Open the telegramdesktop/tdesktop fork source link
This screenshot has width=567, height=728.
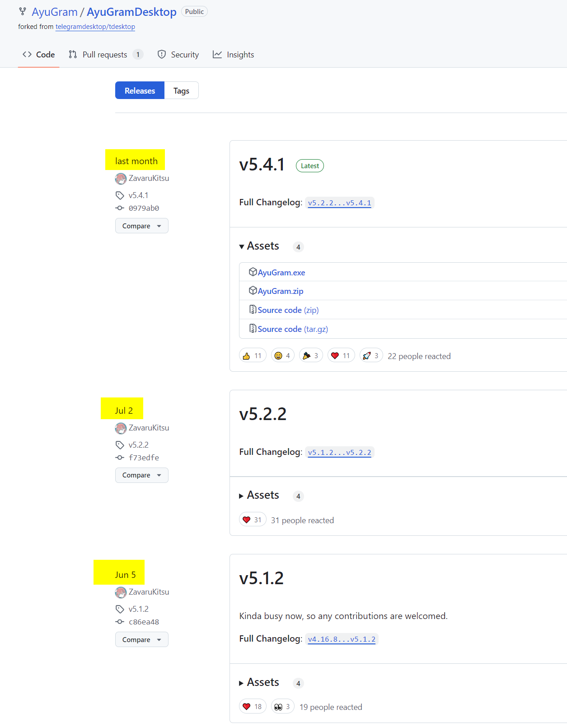[x=95, y=27]
